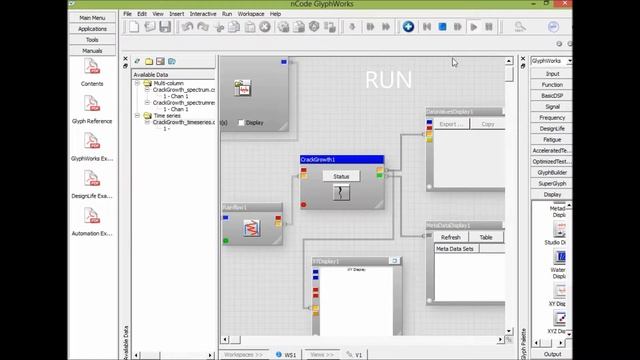Click the Paste clipboard icon
640x360 pixels.
[250, 27]
